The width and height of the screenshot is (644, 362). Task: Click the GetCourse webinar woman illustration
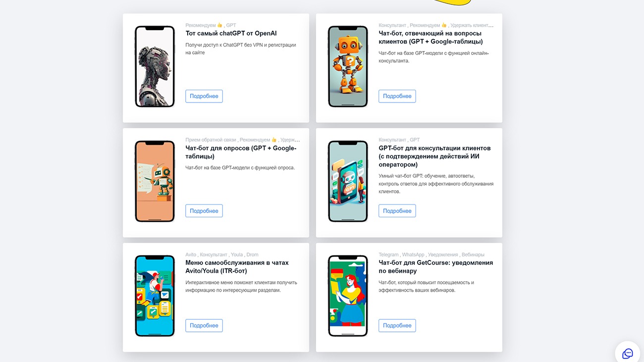pyautogui.click(x=348, y=296)
